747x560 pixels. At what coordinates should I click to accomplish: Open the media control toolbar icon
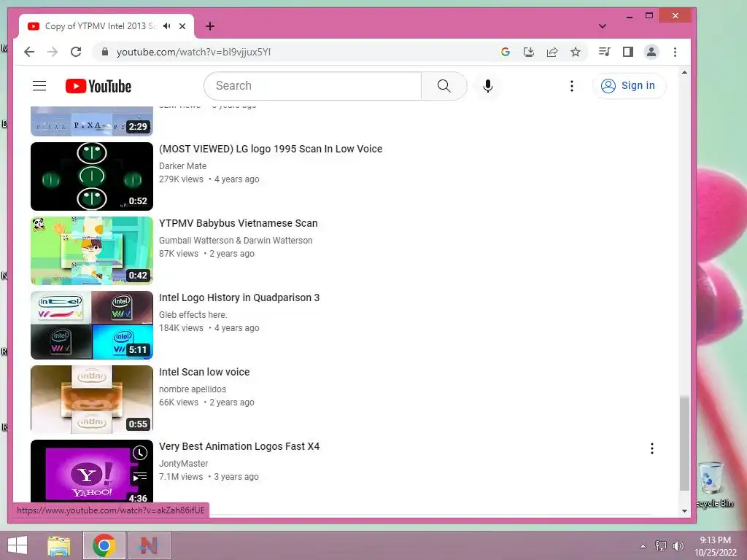coord(605,52)
